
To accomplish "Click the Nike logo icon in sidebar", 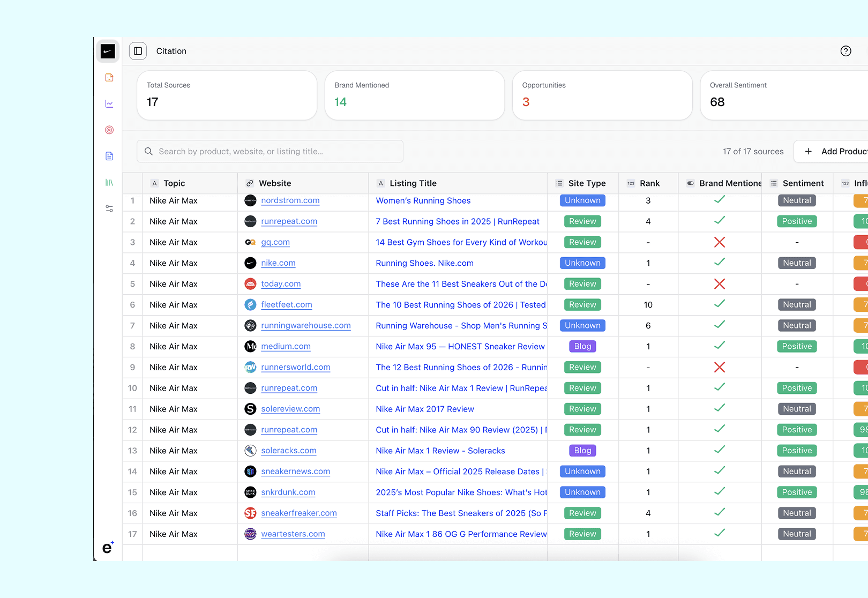I will coord(108,51).
